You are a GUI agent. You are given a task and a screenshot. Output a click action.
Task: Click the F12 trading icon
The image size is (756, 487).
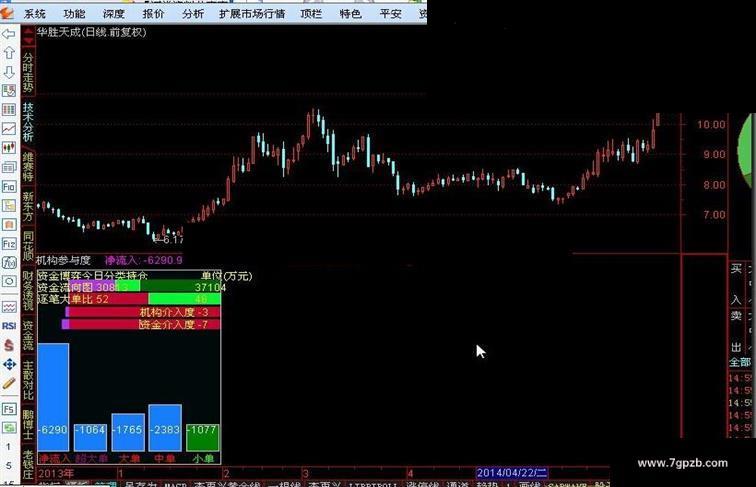click(x=9, y=244)
